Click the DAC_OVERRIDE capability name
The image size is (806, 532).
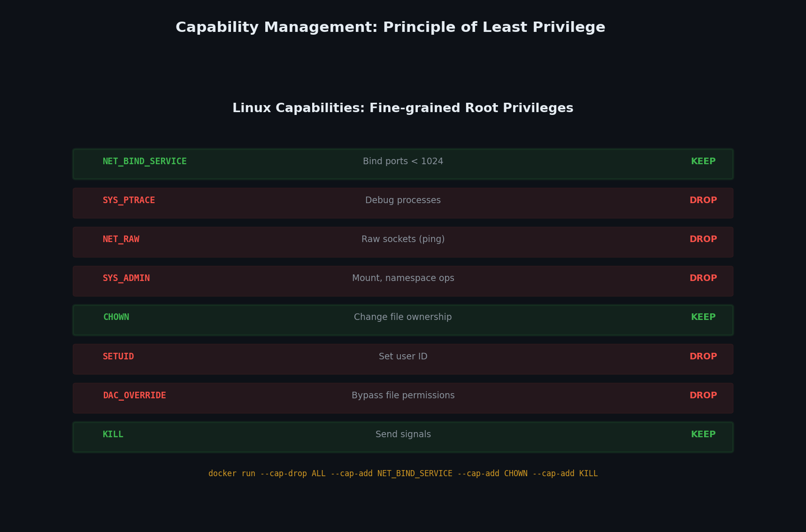click(134, 395)
